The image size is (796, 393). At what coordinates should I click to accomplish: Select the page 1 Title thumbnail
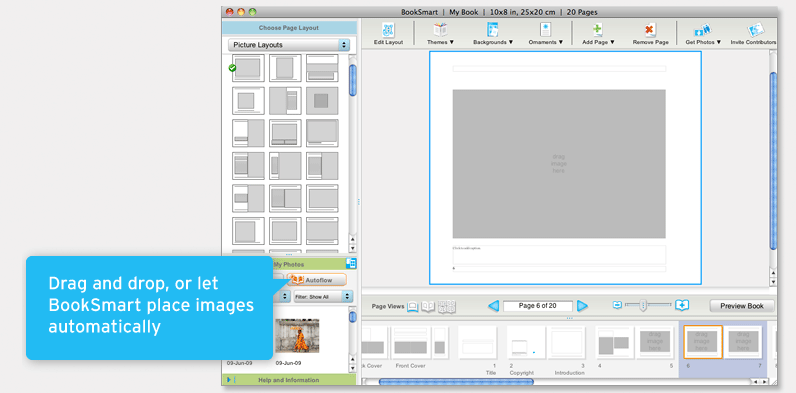(x=477, y=343)
